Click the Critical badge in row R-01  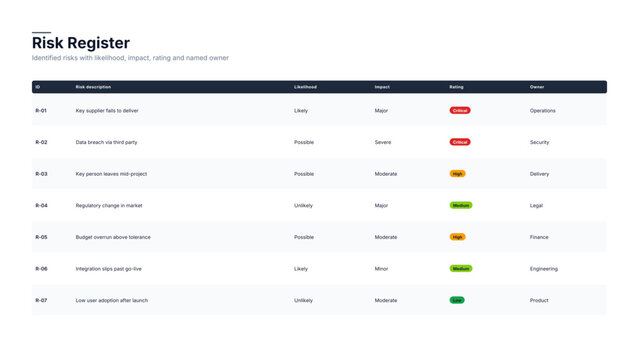pyautogui.click(x=460, y=110)
